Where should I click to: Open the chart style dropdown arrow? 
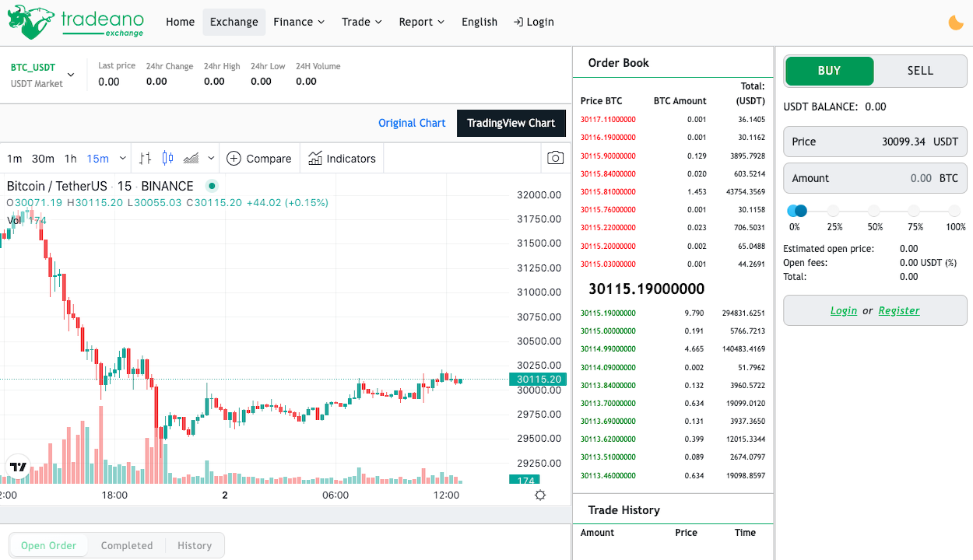pyautogui.click(x=211, y=159)
